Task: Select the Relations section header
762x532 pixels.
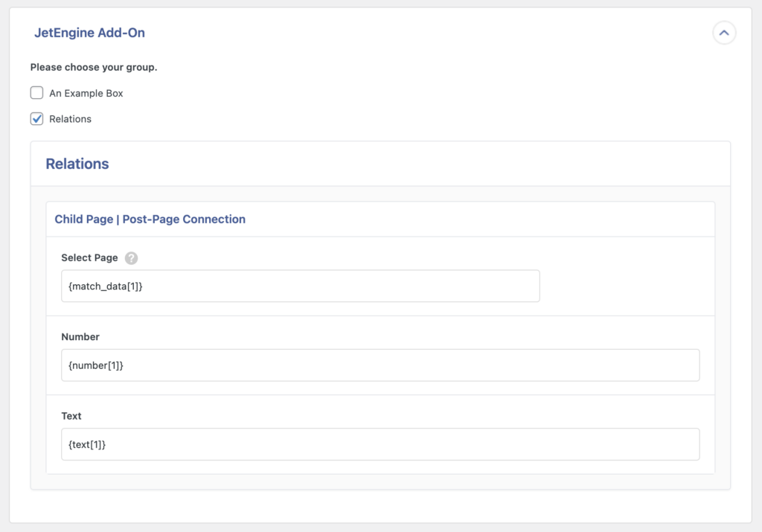Action: 77,164
